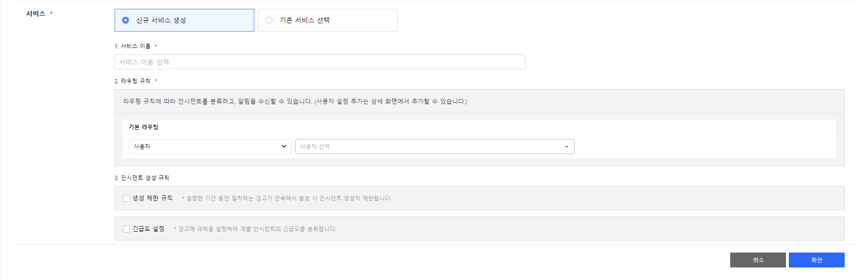Click the 서비스 section label

(36, 13)
